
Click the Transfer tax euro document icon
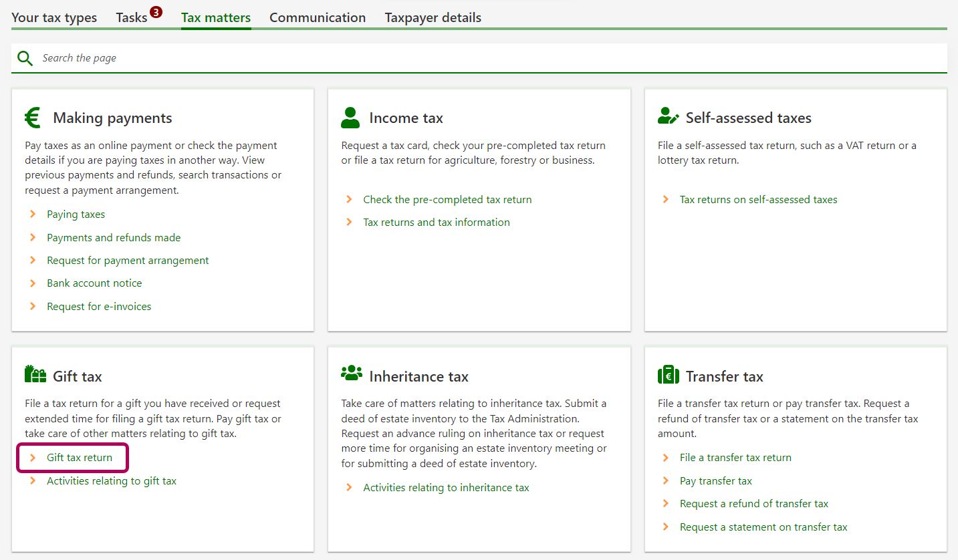coord(668,375)
